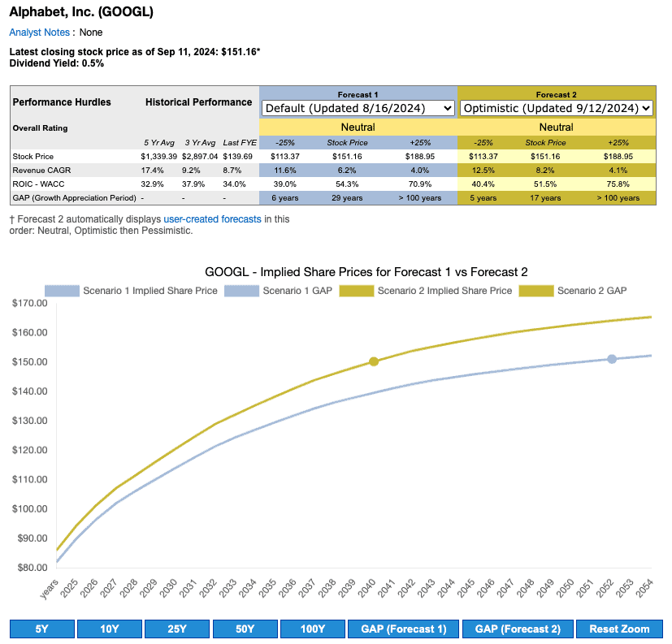Screen dimensions: 672x644
Task: Click the 3 Yr Avg column header
Action: click(200, 143)
